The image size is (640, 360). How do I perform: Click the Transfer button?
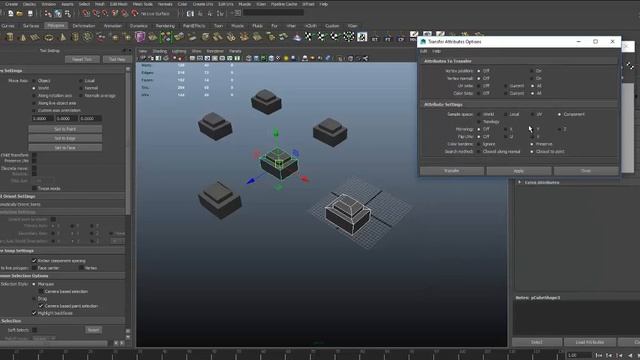tap(452, 171)
